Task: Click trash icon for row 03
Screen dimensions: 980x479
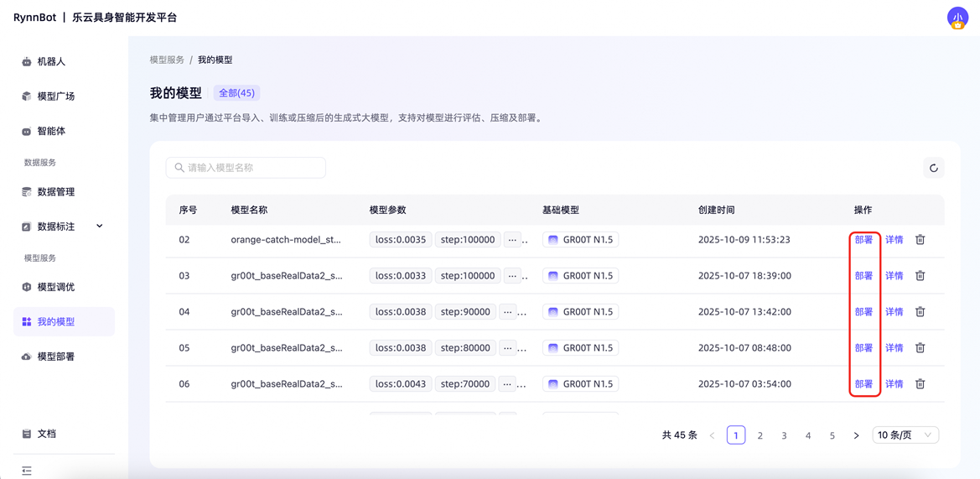Action: [x=920, y=276]
